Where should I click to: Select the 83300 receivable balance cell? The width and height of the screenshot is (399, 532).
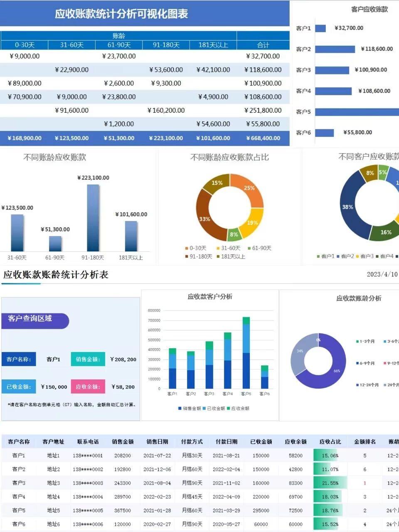pyautogui.click(x=296, y=483)
